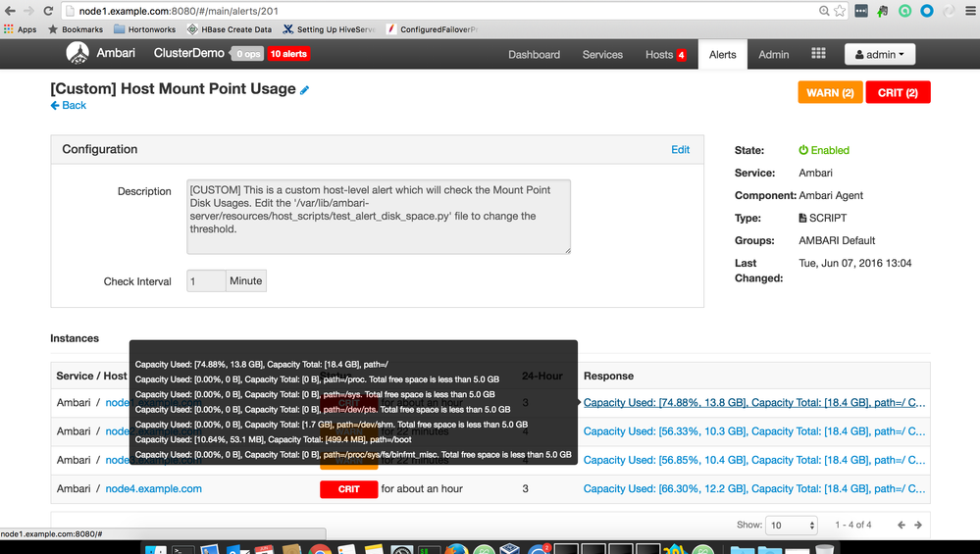
Task: Open the Setting Up HiveServe bookmark
Action: tap(330, 29)
